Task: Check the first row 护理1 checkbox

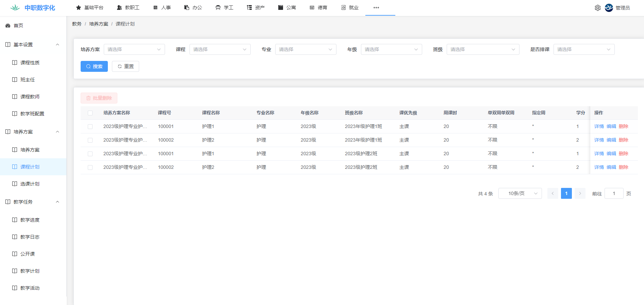Action: [x=90, y=127]
